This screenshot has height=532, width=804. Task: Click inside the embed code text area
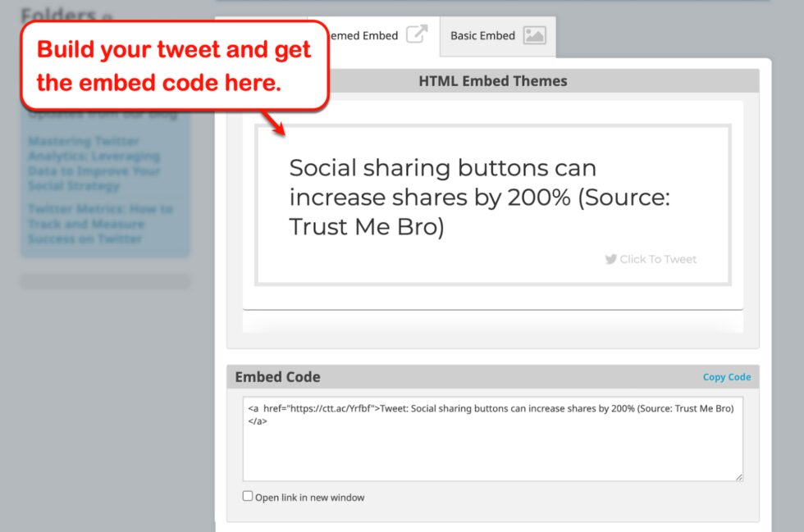pos(492,439)
